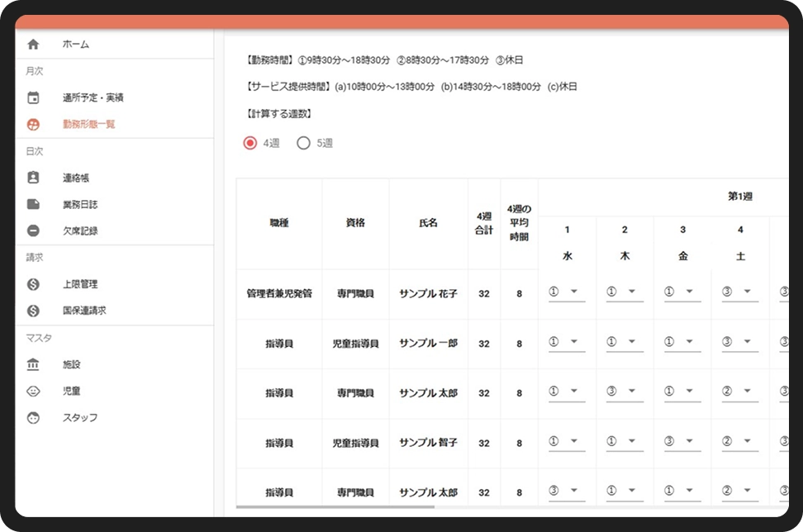Open day 3 (金) dropdown for サンプル 智子

(682, 441)
